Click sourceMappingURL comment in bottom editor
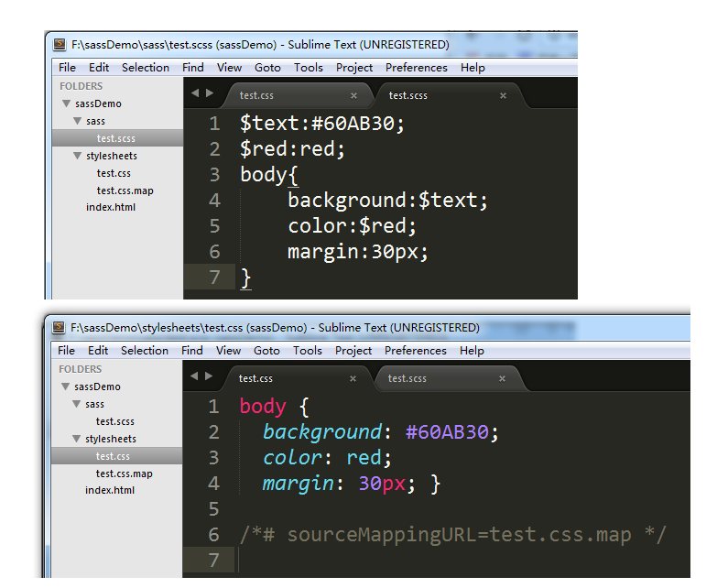 tap(453, 535)
